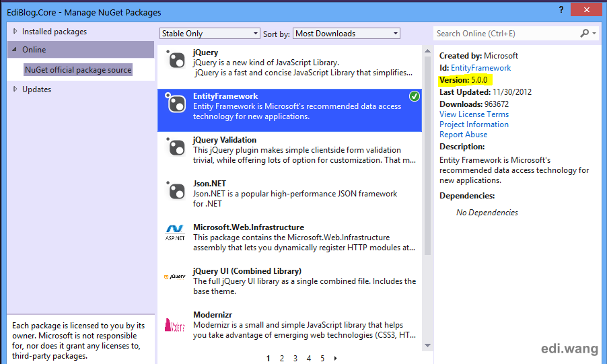The height and width of the screenshot is (364, 607).
Task: Click the jQuery package icon
Action: coord(176,59)
